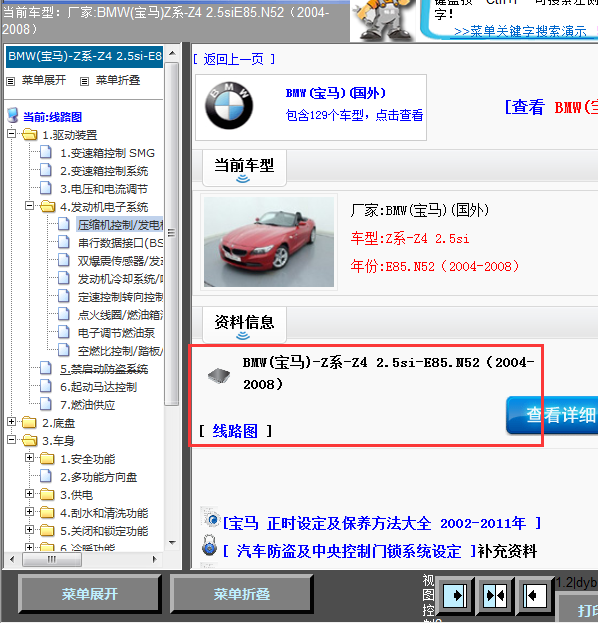Click folder icon of 3.车身
598x624 pixels.
(30, 440)
